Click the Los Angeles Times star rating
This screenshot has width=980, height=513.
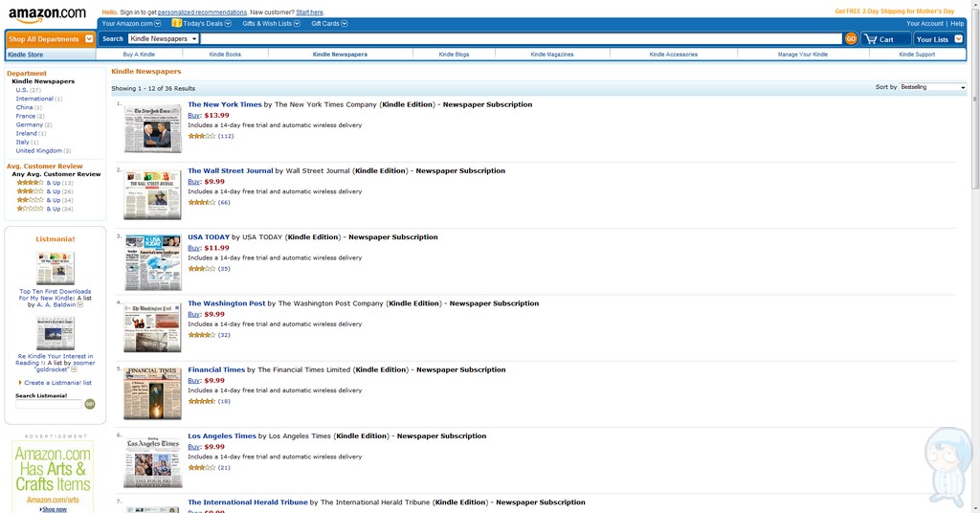point(202,467)
